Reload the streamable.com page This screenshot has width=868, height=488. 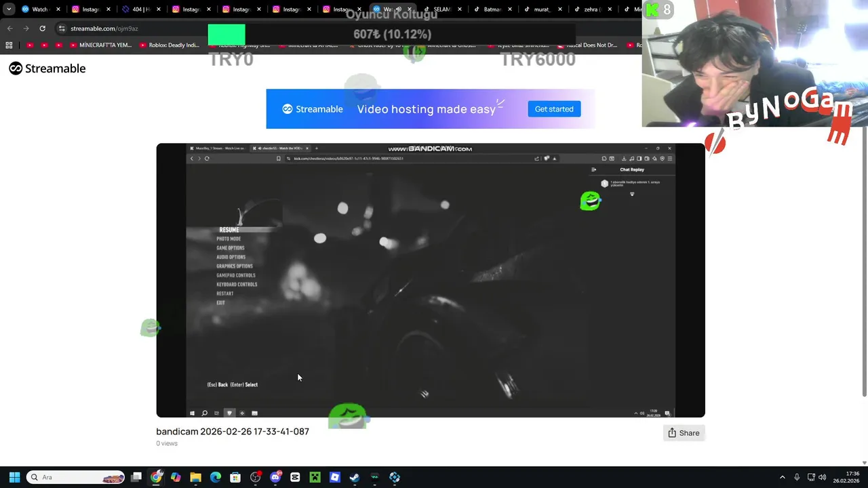(x=42, y=28)
